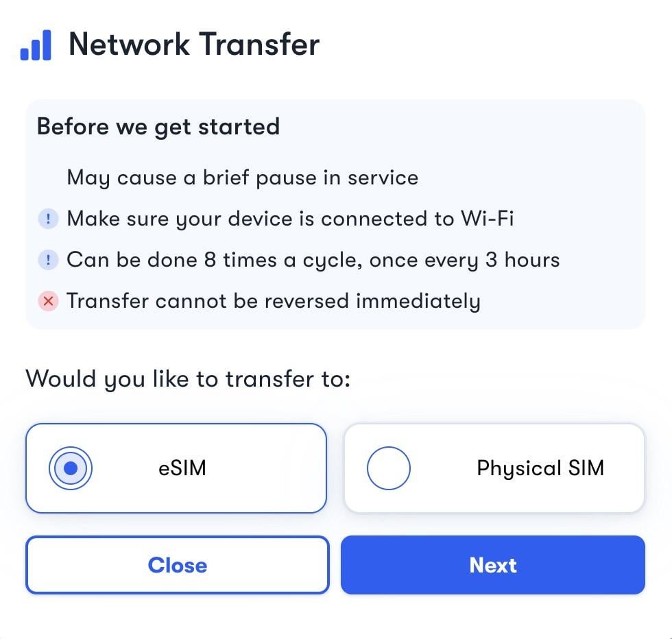The image size is (672, 639).
Task: Choose the eSIM text label
Action: [x=182, y=468]
